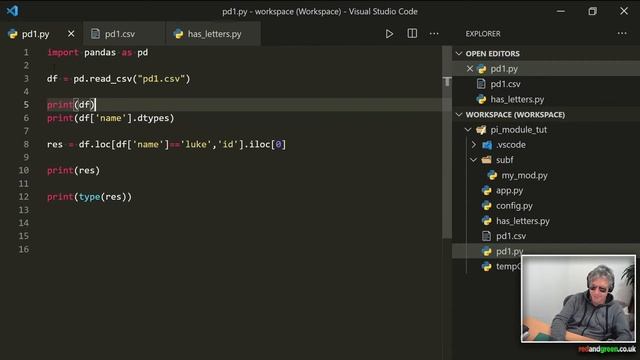
Task: Restore down the VS Code window
Action: (x=592, y=11)
